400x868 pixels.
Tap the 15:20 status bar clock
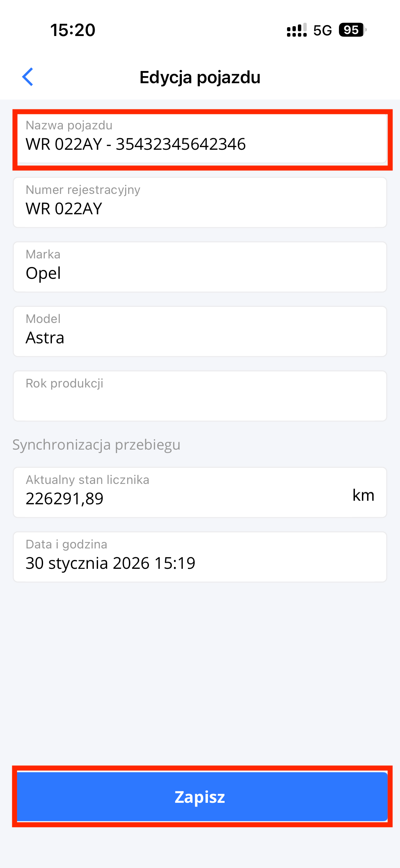pyautogui.click(x=73, y=30)
